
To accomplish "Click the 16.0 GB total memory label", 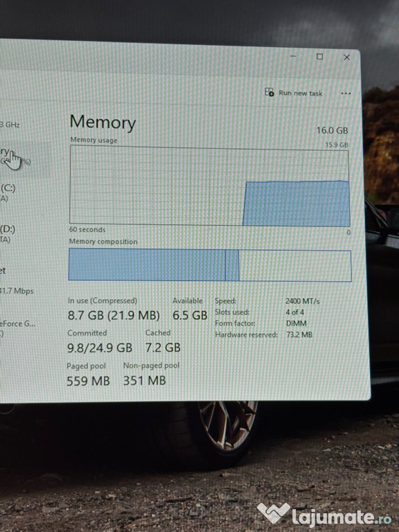I will (332, 130).
